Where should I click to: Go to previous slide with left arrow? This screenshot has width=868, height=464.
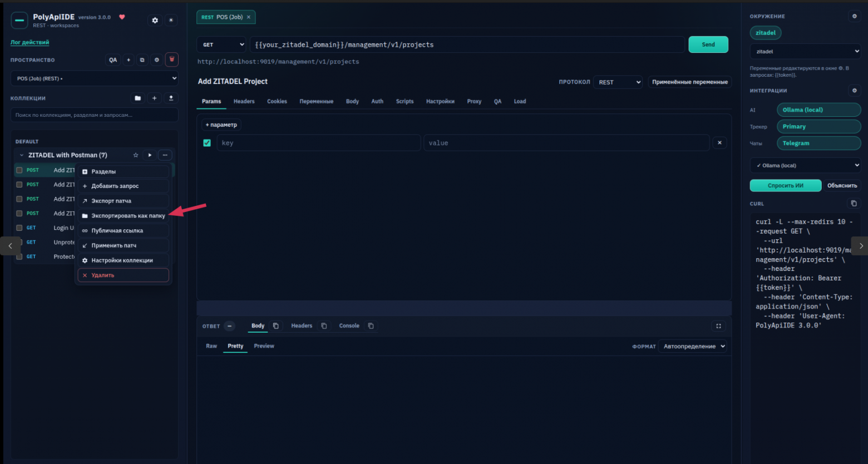pyautogui.click(x=10, y=246)
